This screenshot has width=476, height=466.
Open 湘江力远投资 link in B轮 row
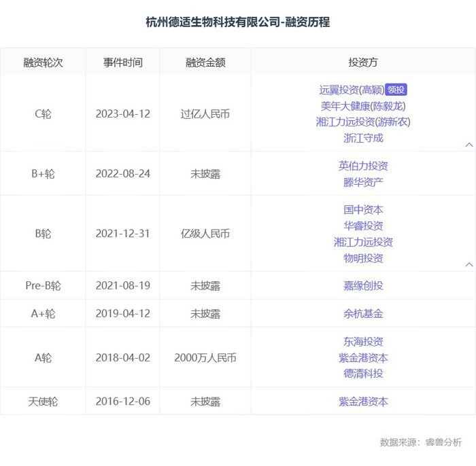pyautogui.click(x=363, y=243)
